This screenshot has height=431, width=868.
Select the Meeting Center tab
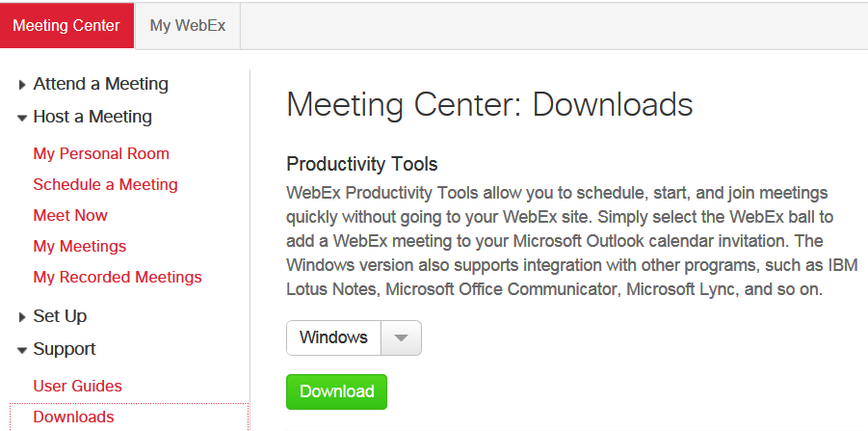point(66,25)
